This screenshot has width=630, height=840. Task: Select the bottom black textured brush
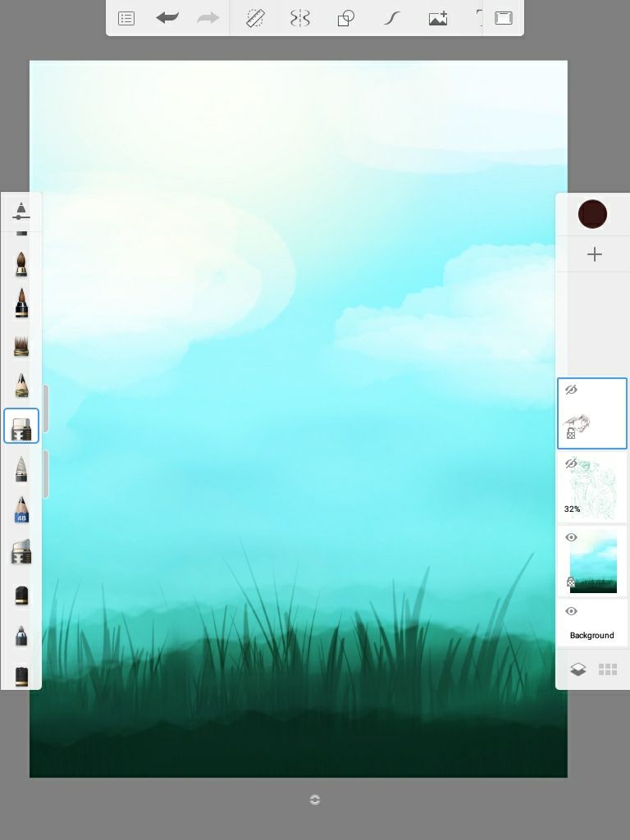point(21,676)
